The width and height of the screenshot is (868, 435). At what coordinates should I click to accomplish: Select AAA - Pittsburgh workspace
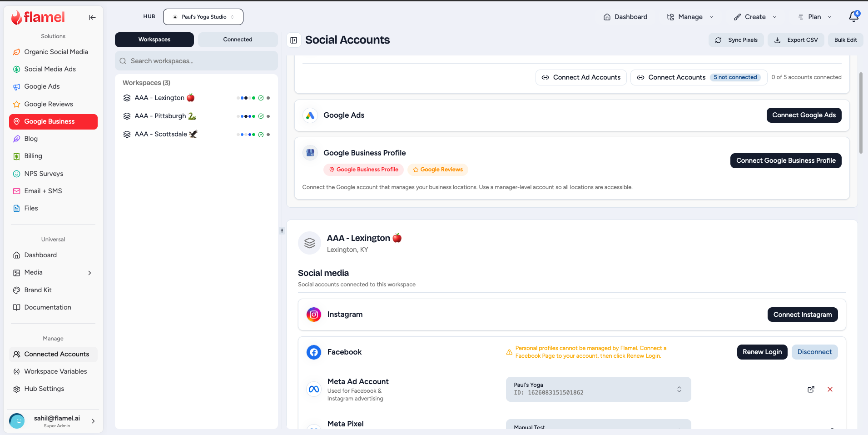(x=196, y=116)
